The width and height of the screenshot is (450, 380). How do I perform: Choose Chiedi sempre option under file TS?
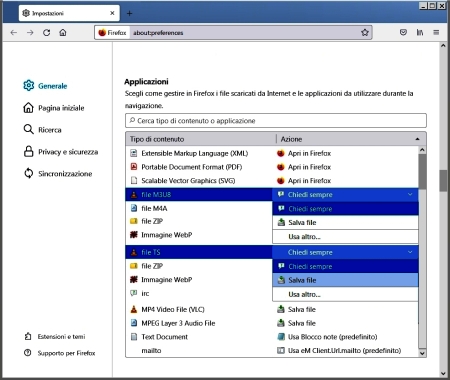(x=345, y=266)
